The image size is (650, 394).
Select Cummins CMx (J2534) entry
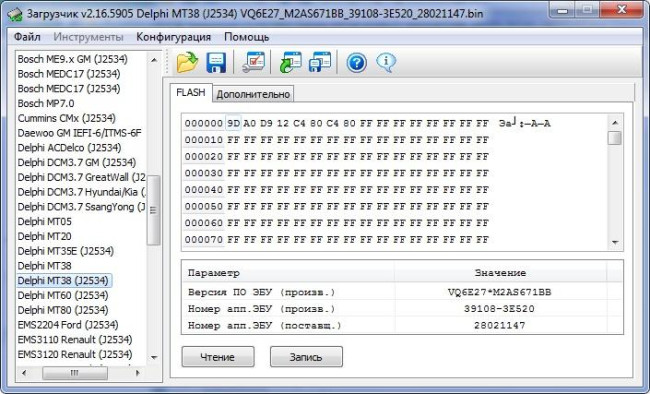pos(66,118)
